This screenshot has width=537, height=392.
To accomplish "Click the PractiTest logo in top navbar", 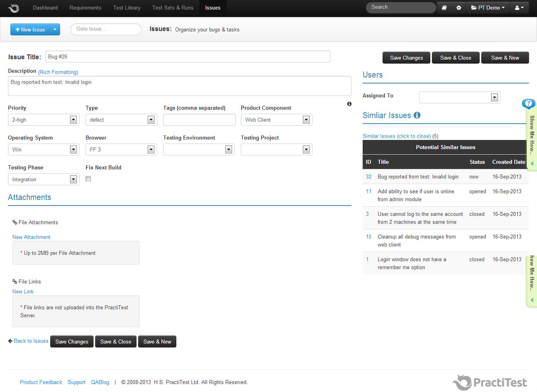I will click(14, 8).
